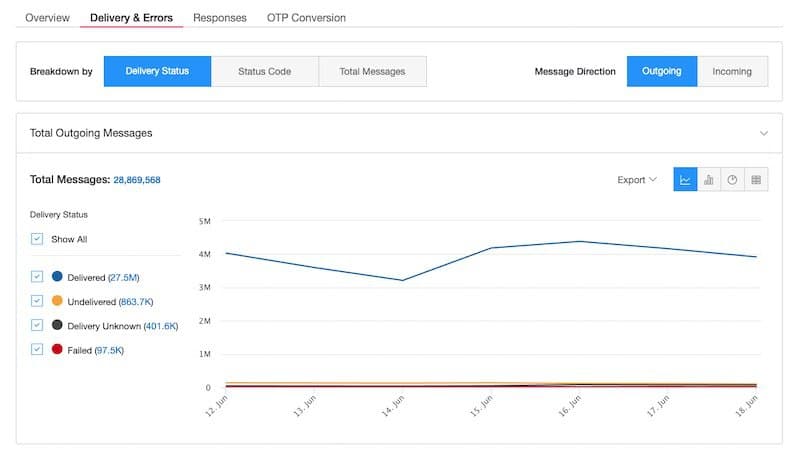Switch to bar chart view
Viewport: 800px width, 452px height.
coord(709,180)
